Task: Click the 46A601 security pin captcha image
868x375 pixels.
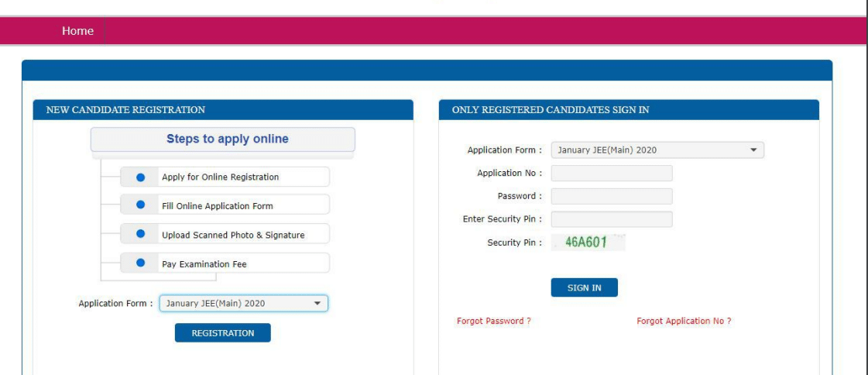Action: 587,243
